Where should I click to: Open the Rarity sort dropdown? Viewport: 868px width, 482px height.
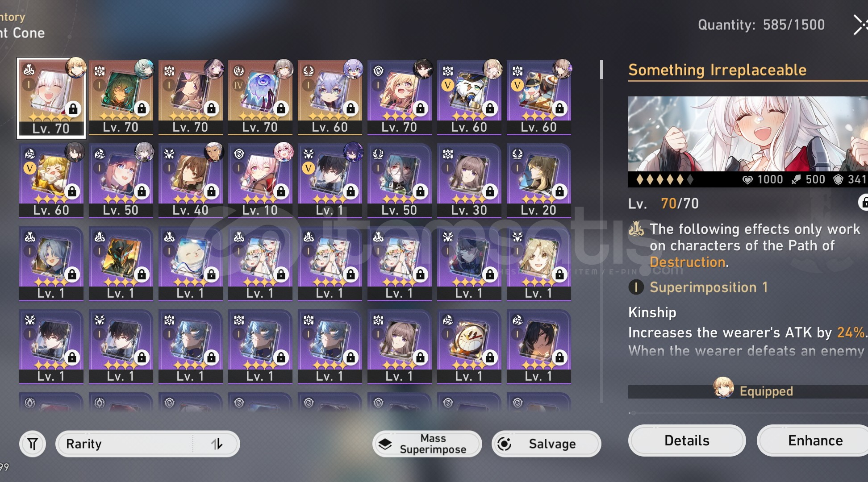click(x=148, y=444)
